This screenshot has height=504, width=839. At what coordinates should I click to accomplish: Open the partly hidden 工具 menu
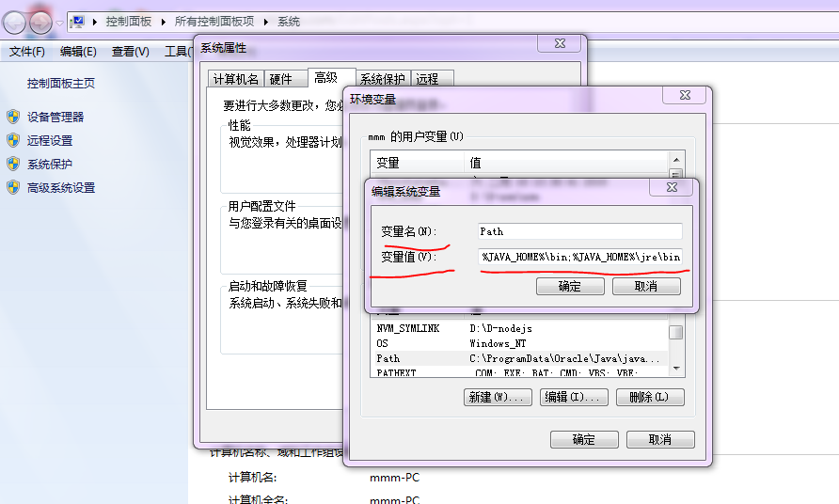click(x=178, y=52)
